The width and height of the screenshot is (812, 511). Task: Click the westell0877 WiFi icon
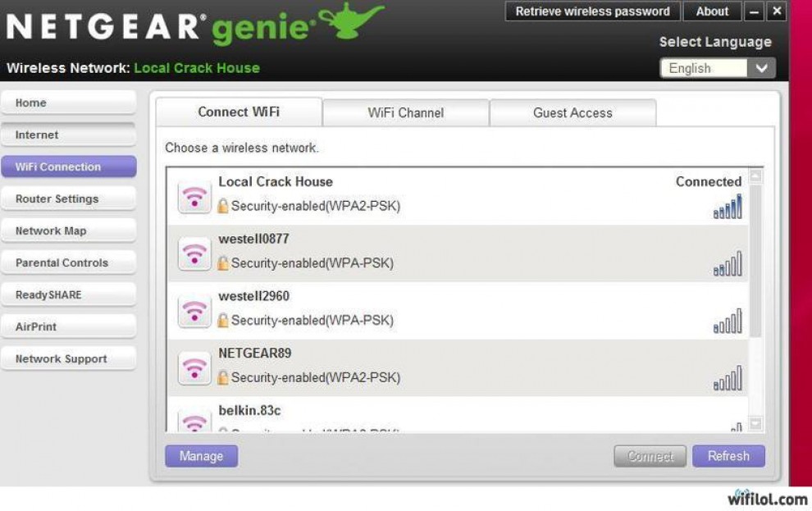(194, 253)
